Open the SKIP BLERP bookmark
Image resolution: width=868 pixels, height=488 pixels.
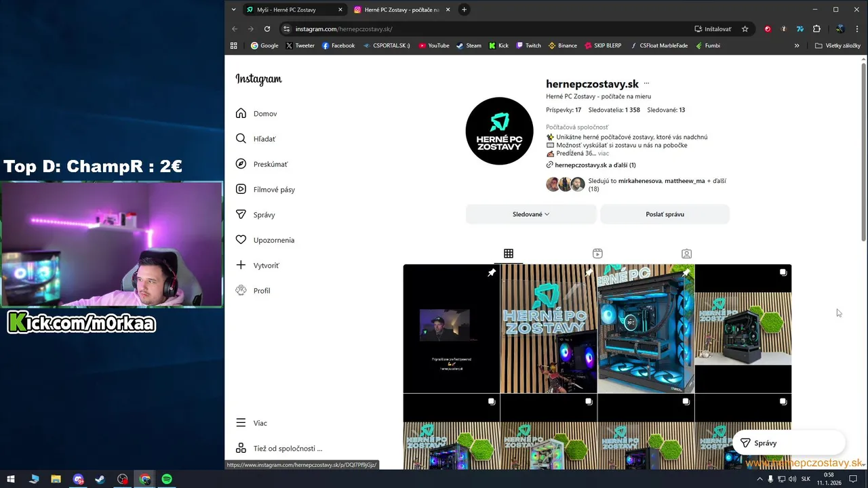603,45
